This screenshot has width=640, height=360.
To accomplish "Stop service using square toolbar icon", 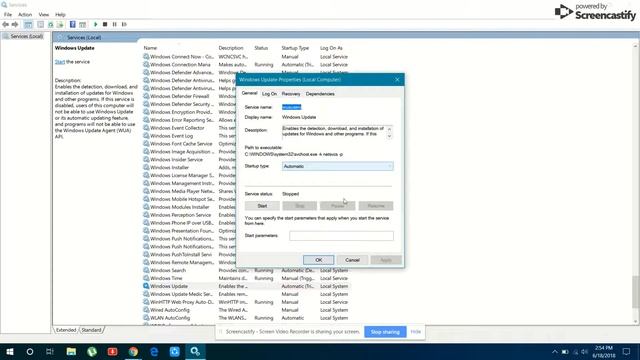I will pyautogui.click(x=105, y=24).
